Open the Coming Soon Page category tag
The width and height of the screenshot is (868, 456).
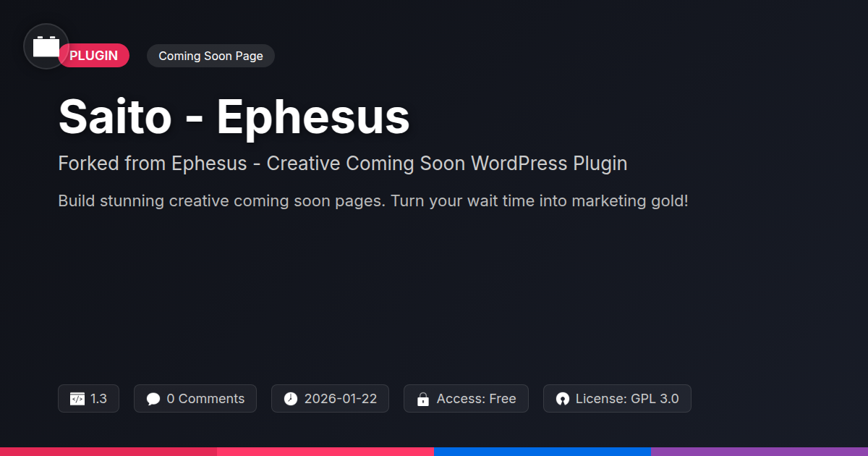(x=210, y=56)
